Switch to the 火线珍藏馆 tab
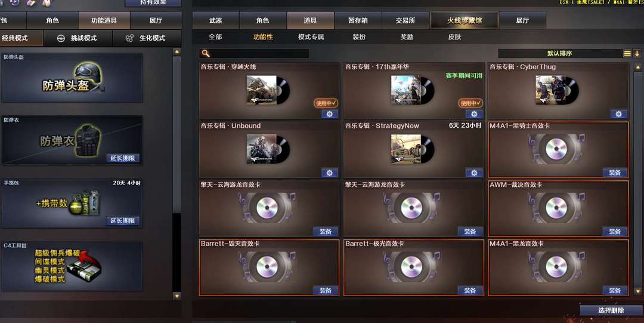 tap(464, 20)
